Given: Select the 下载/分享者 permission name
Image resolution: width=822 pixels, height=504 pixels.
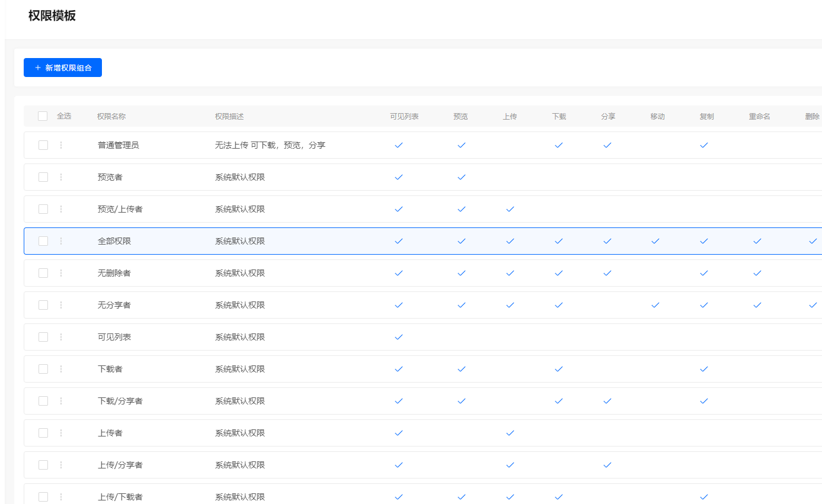Looking at the screenshot, I should 120,401.
